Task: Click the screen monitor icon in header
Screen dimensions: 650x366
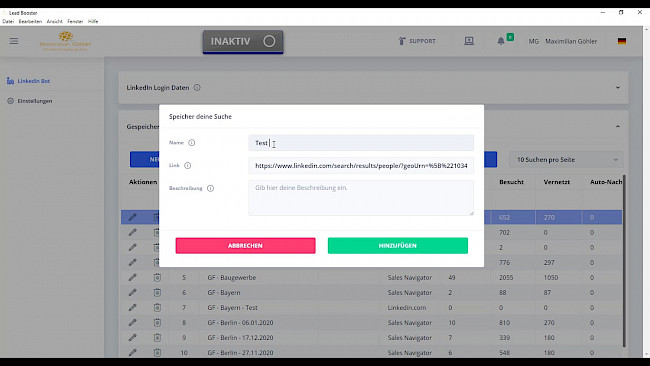Action: (x=469, y=41)
